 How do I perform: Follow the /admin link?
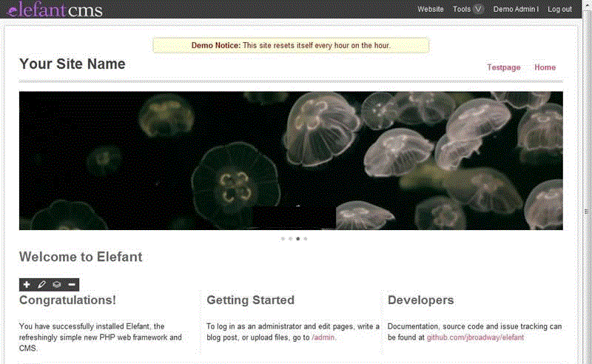coord(323,337)
